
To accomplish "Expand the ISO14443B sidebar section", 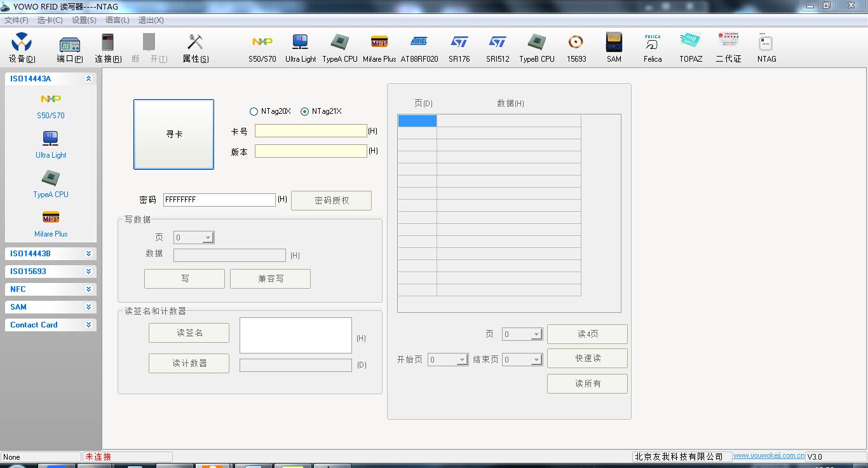I will click(x=88, y=254).
